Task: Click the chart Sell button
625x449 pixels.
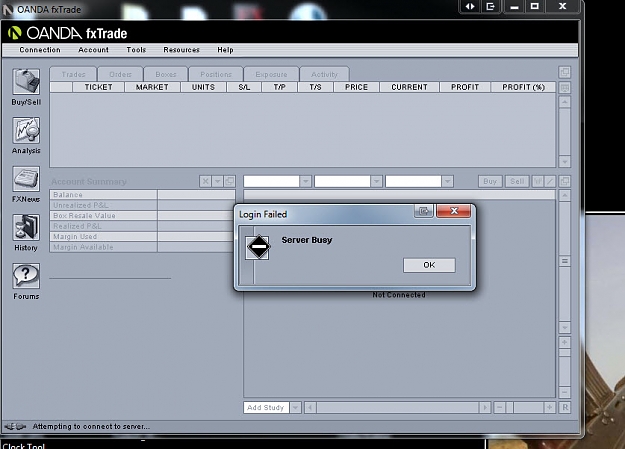Action: click(517, 181)
